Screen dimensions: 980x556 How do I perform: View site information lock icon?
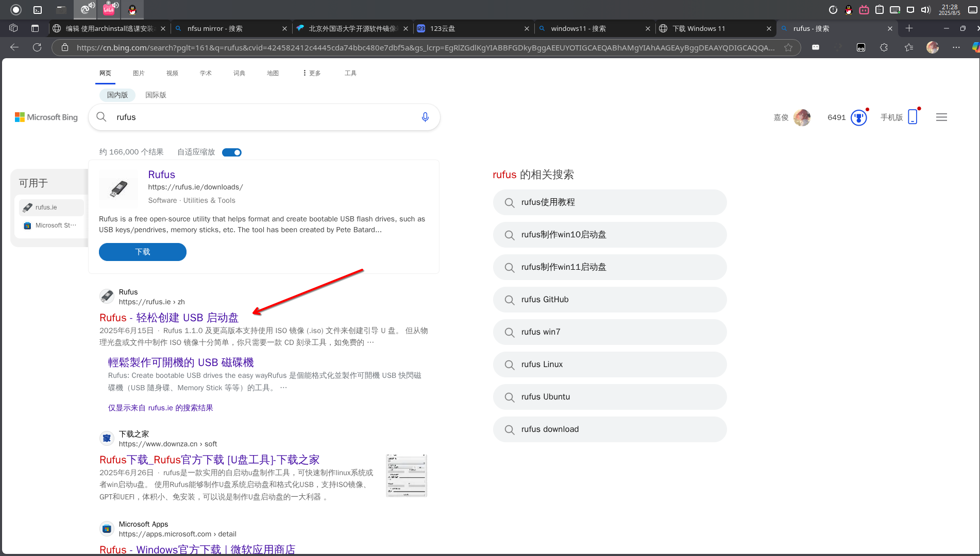click(65, 47)
